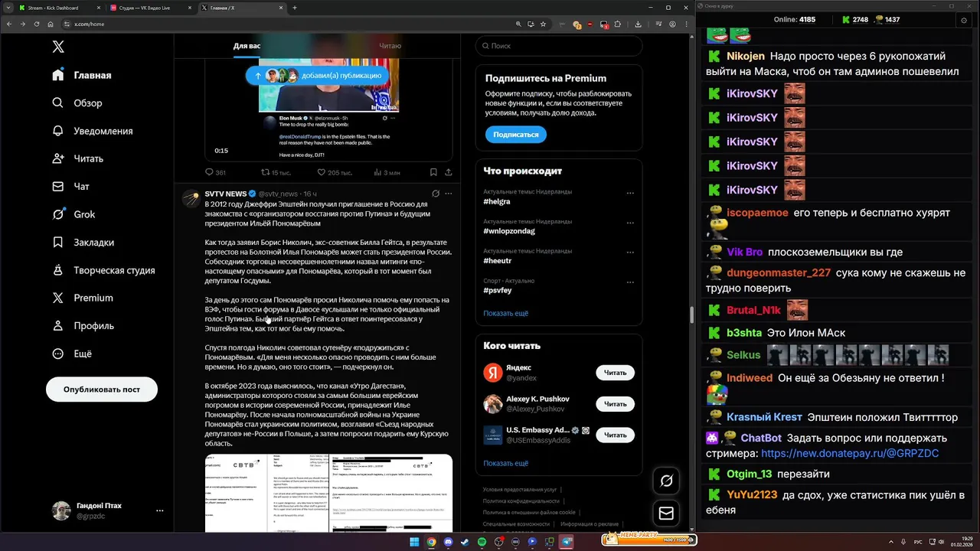Open the floating Grok button
Image resolution: width=980 pixels, height=551 pixels.
point(666,481)
